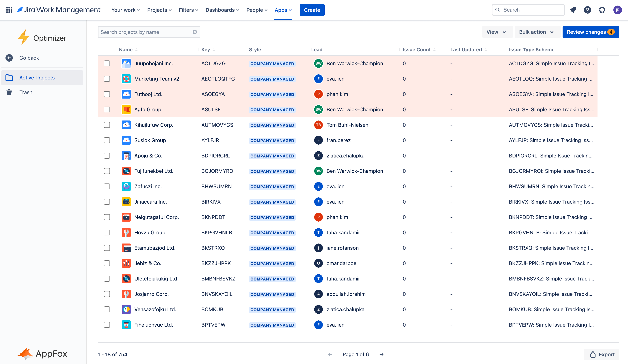This screenshot has height=364, width=628.
Task: Click the Go back arrow icon
Action: (x=9, y=58)
